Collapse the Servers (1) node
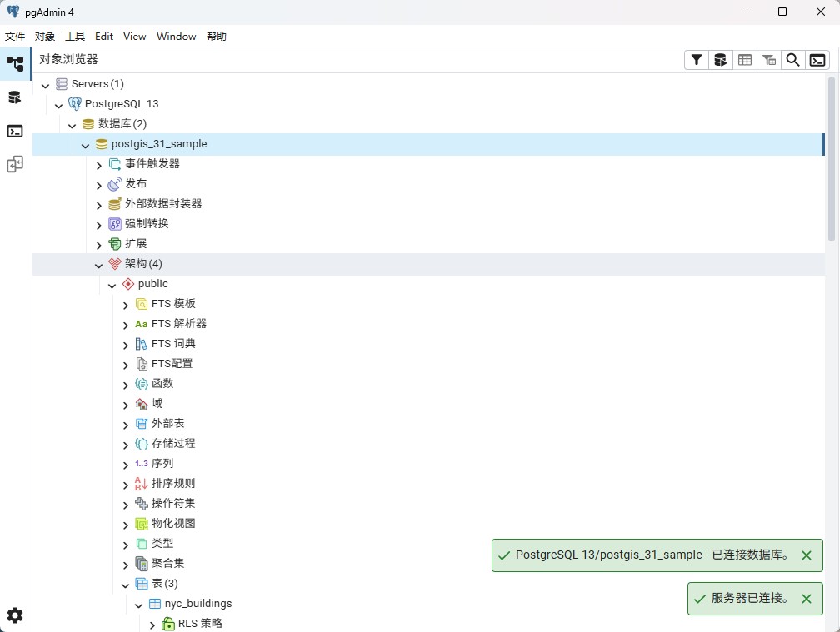 coord(46,85)
